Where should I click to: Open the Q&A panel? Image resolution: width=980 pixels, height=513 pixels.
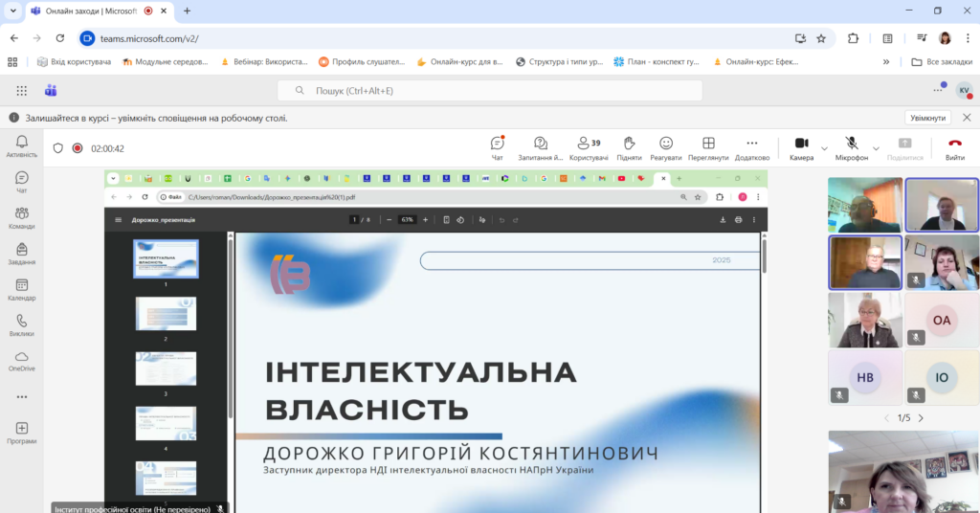point(540,147)
